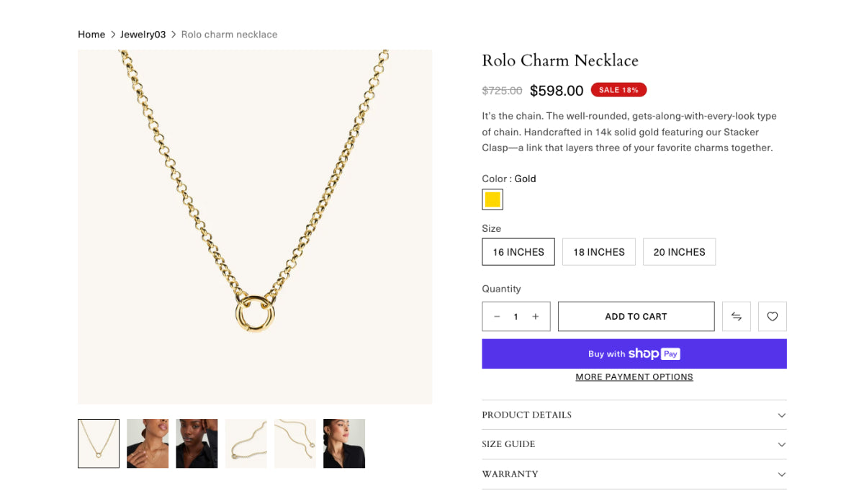Image resolution: width=864 pixels, height=504 pixels.
Task: Open Jewelry03 breadcrumb category
Action: pyautogui.click(x=143, y=35)
